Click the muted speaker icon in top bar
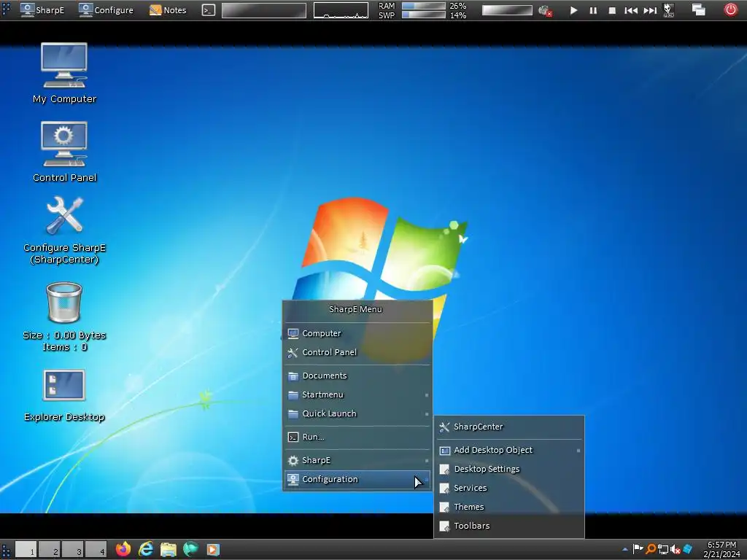 [544, 10]
